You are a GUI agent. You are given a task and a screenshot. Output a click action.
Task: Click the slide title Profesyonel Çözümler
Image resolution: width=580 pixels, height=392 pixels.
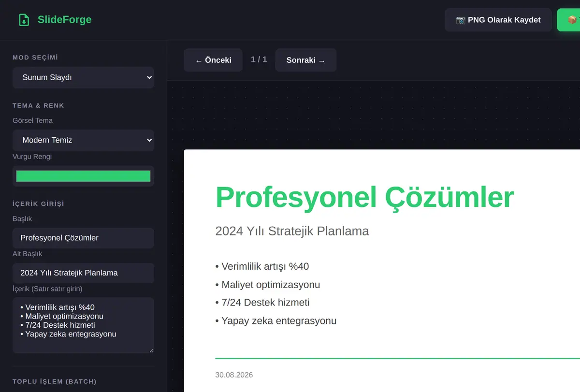pos(364,197)
